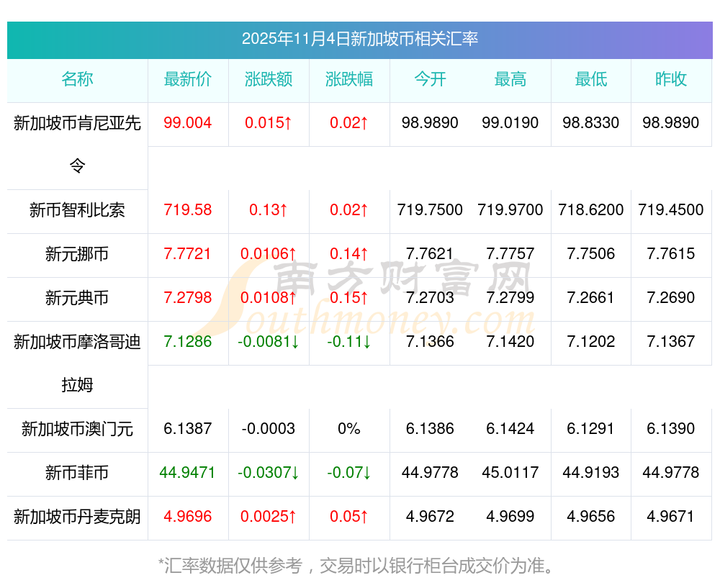720x588 pixels.
Task: Click change amount -0.0081↓
Action: coord(268,342)
